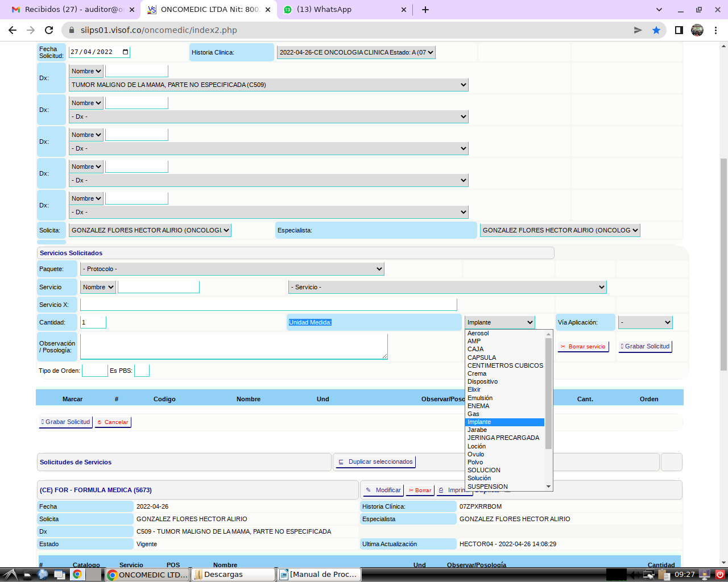728x582 pixels.
Task: Open a new browser tab with plus
Action: 425,10
